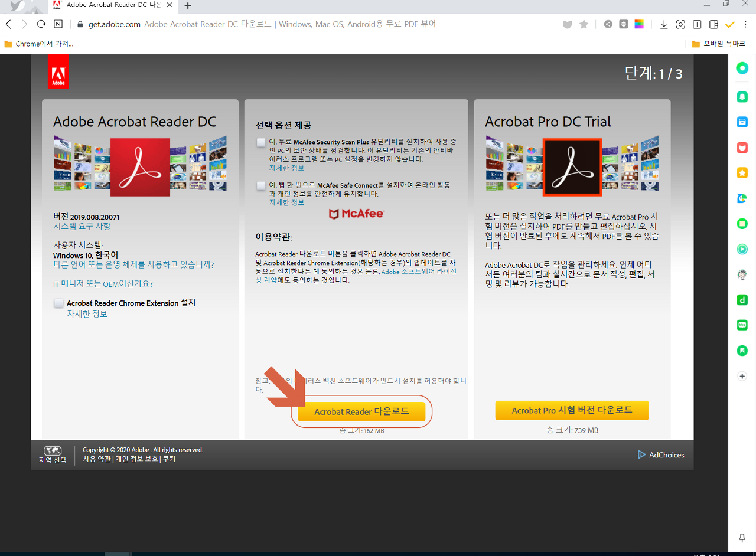Open the '개인 정보 보호' footer link

[136, 459]
